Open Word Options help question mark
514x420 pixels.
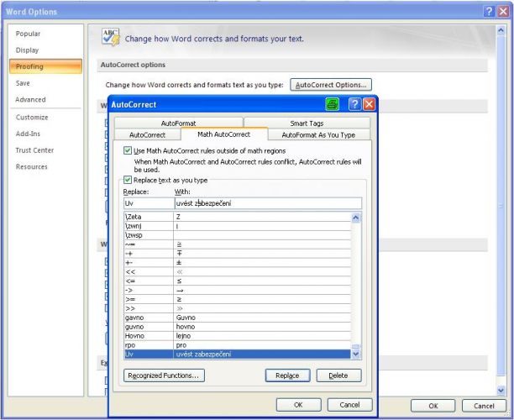[489, 12]
